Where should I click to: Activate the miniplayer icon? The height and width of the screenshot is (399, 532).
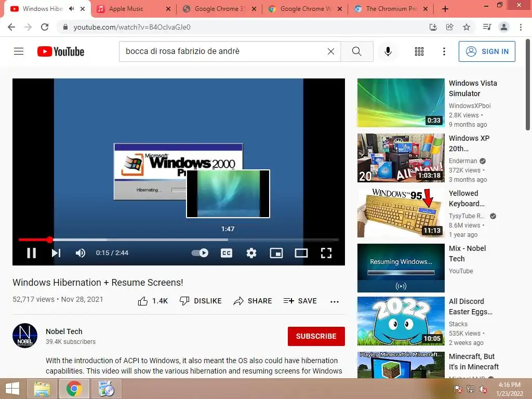pos(276,253)
